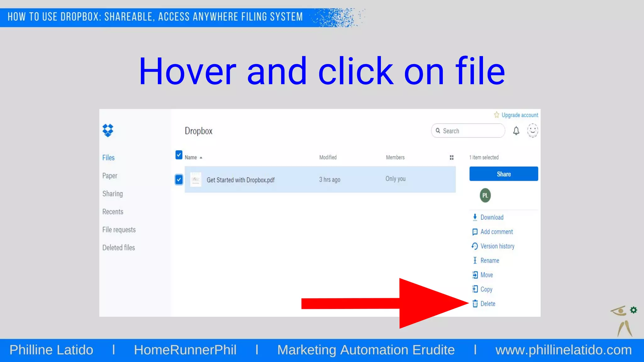Sort by Name column arrow

point(201,158)
